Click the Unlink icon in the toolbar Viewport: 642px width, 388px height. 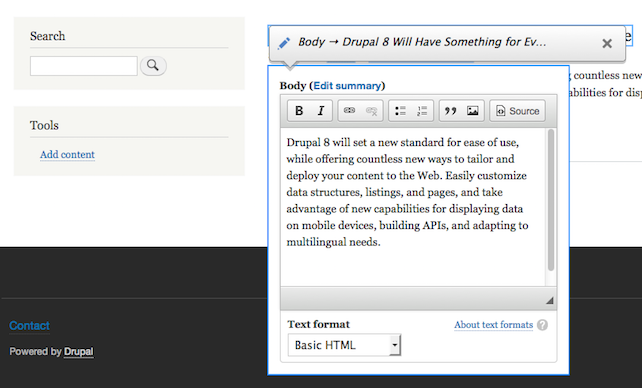point(371,111)
